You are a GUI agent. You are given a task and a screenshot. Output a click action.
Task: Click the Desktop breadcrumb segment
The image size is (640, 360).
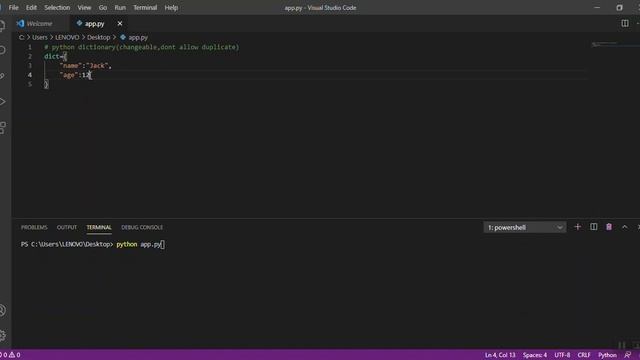98,37
